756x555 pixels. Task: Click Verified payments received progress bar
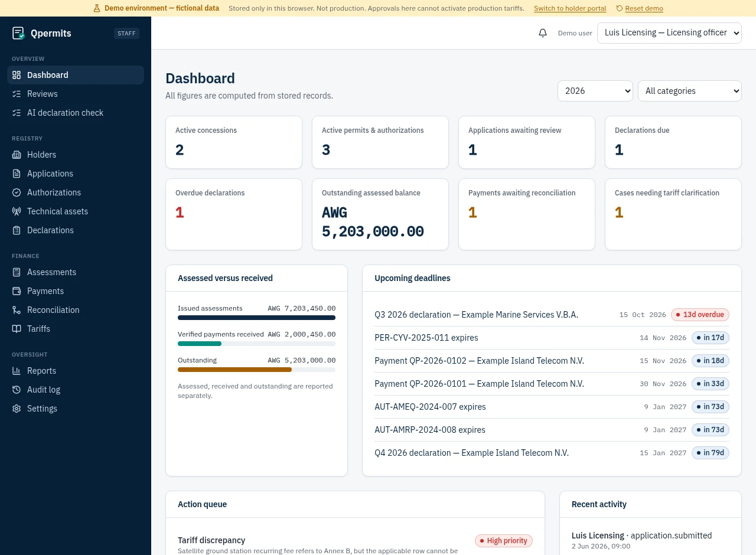click(x=256, y=344)
